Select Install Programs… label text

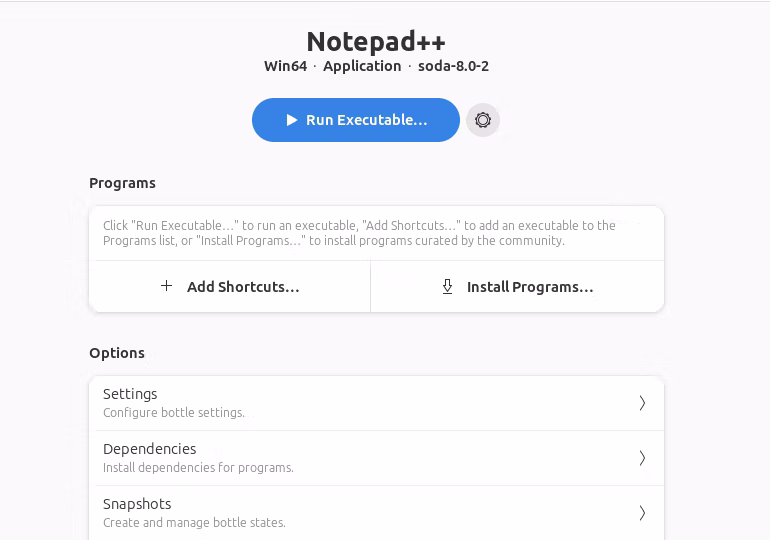pyautogui.click(x=530, y=287)
